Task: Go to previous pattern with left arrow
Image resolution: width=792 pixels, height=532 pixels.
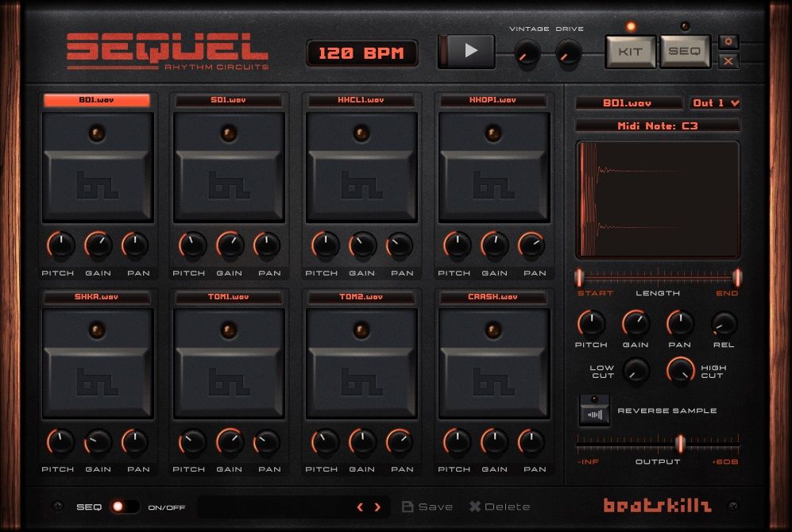Action: [360, 507]
